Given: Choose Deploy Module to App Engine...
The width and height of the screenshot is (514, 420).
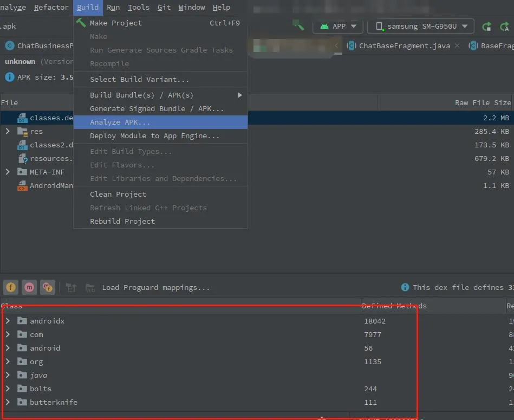Looking at the screenshot, I should coord(160,135).
